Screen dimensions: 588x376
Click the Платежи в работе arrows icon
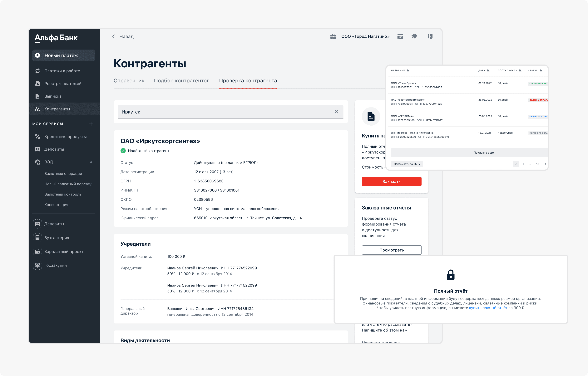click(x=37, y=71)
